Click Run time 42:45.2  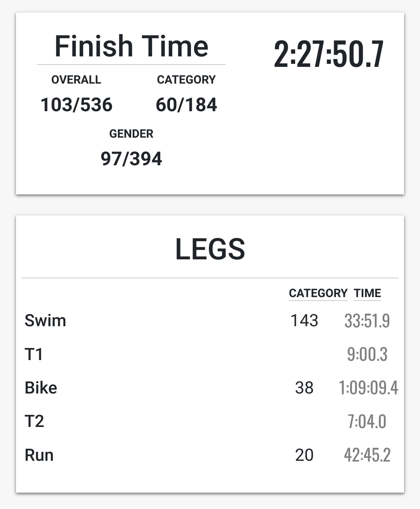(x=367, y=455)
